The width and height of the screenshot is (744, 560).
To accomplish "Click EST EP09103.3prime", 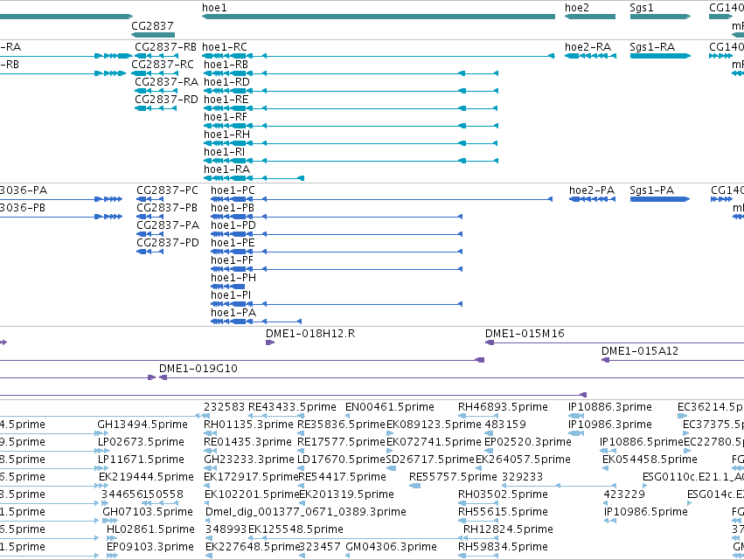I will pos(150,548).
